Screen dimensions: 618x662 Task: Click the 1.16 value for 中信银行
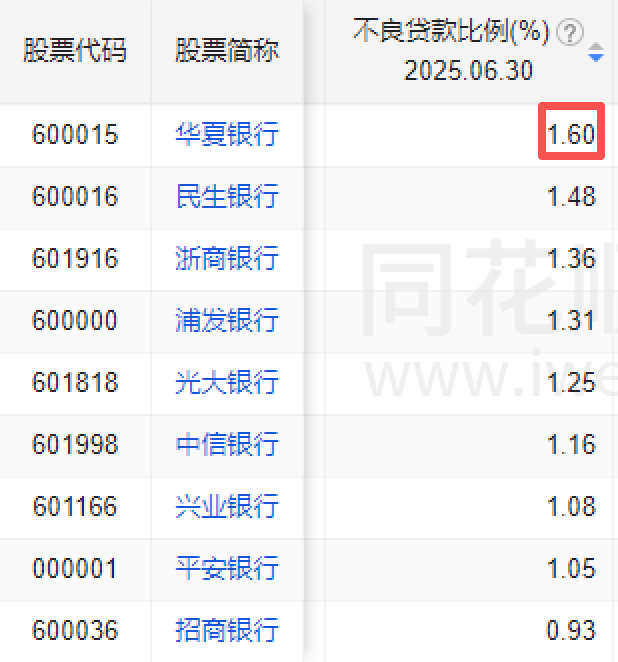point(572,445)
